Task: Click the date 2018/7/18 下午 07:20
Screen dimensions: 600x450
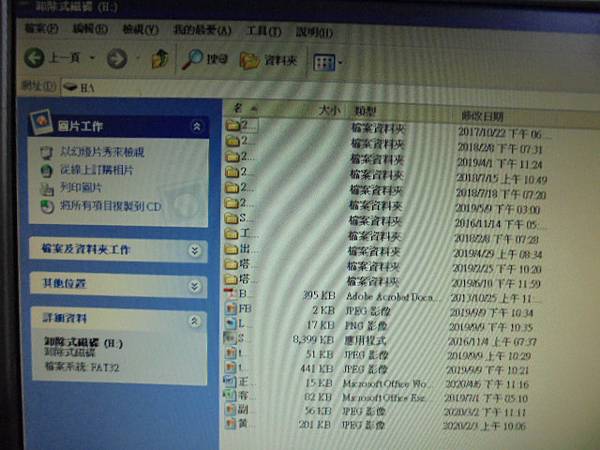Action: (501, 194)
